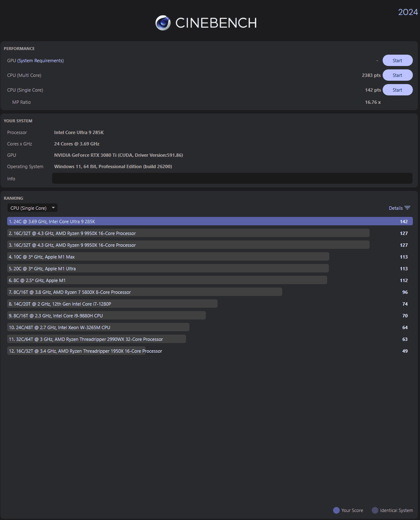Viewport: 420px width, 520px height.
Task: Select the Intel Core i9-9880H row
Action: click(210, 316)
